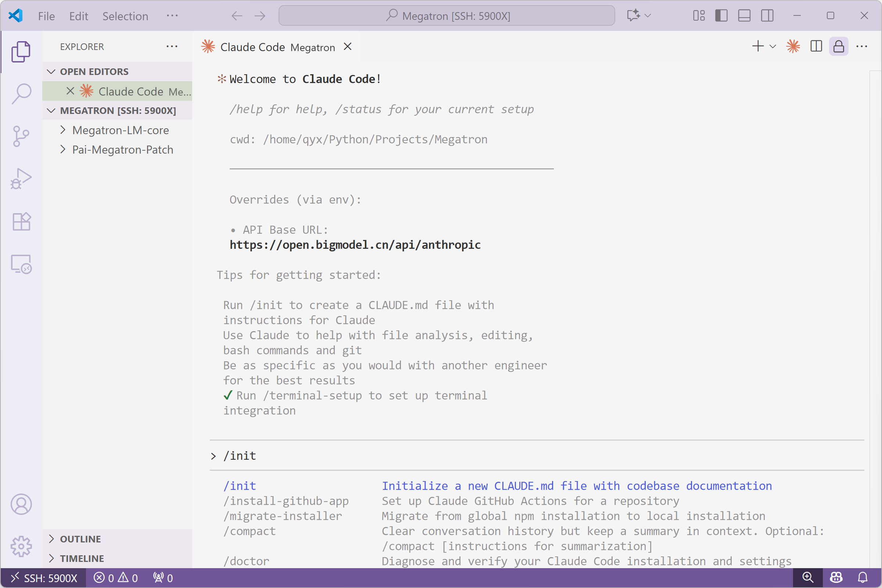Open the new terminal profile dropdown arrow
The height and width of the screenshot is (588, 882).
[x=772, y=47]
